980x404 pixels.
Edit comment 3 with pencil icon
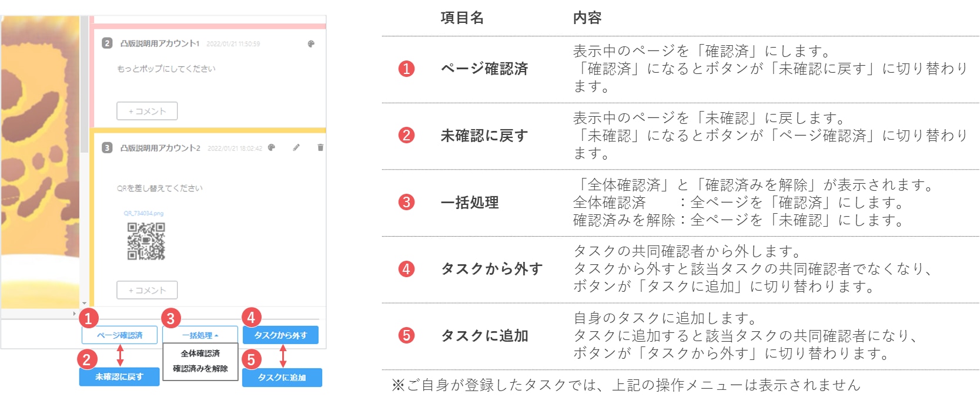(x=296, y=147)
